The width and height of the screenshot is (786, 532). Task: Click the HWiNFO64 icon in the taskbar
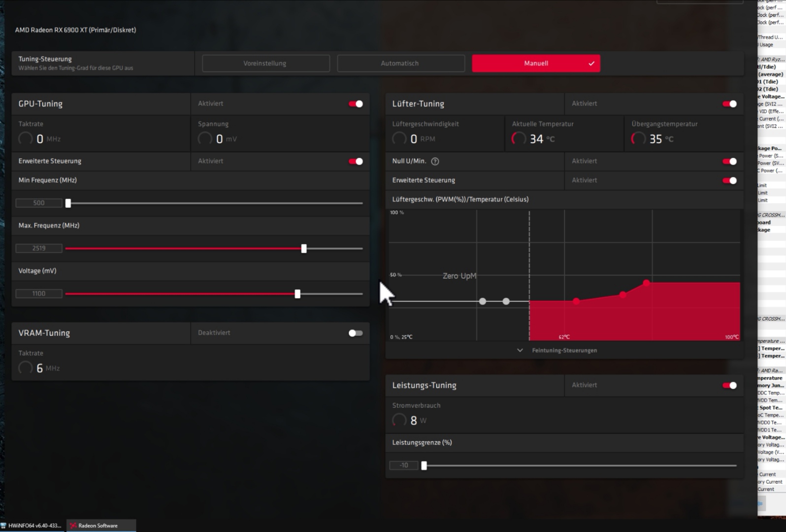[x=3, y=526]
